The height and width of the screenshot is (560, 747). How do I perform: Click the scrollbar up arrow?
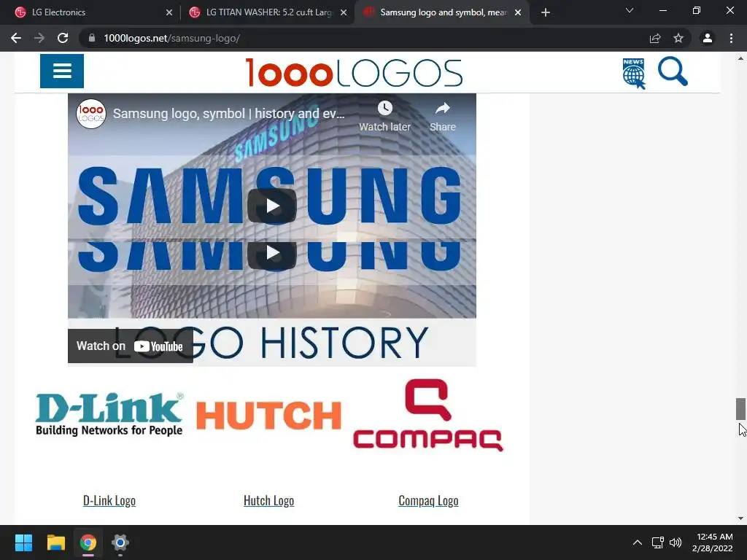coord(740,59)
